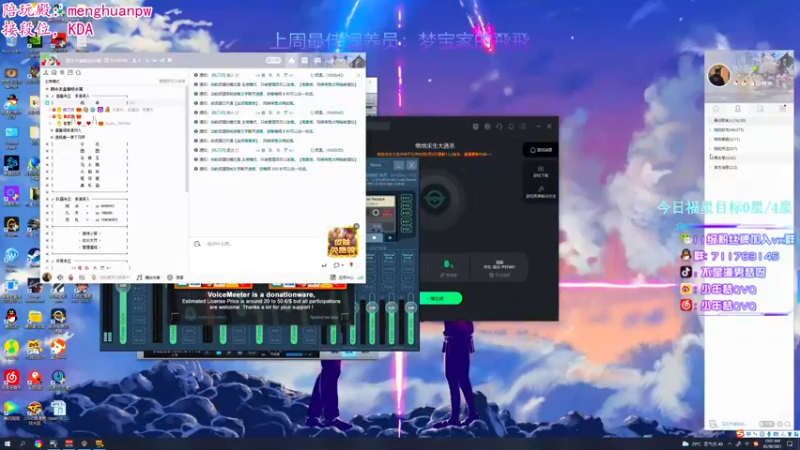Toggle the A3 bus button in VoiceMeeter
800x450 pixels.
click(x=406, y=213)
